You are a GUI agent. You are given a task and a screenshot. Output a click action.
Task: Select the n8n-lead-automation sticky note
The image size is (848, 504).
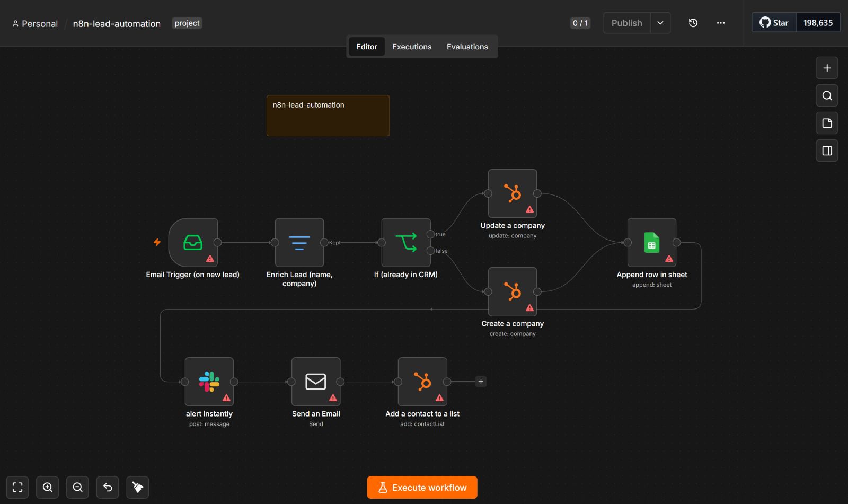(328, 116)
